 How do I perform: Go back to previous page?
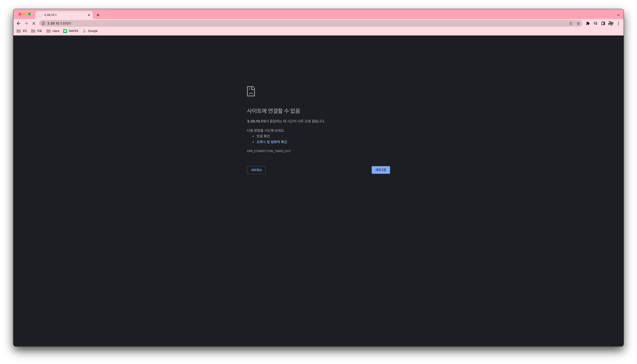[19, 23]
